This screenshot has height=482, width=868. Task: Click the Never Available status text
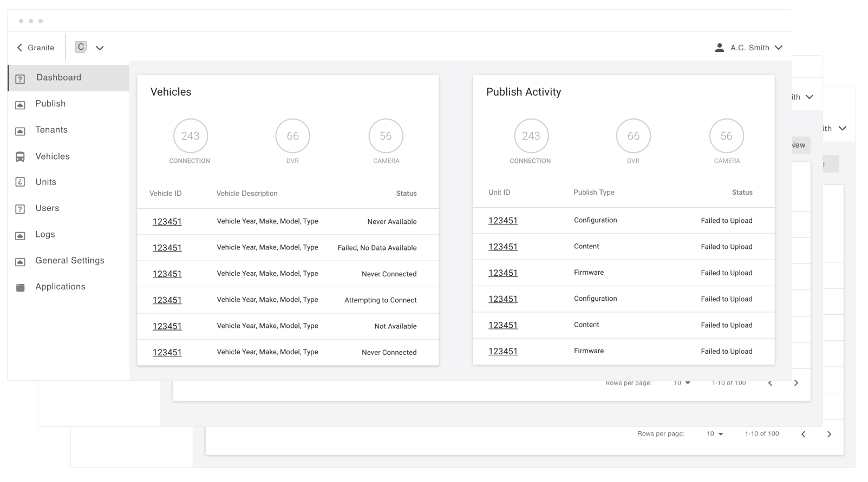[x=392, y=222]
